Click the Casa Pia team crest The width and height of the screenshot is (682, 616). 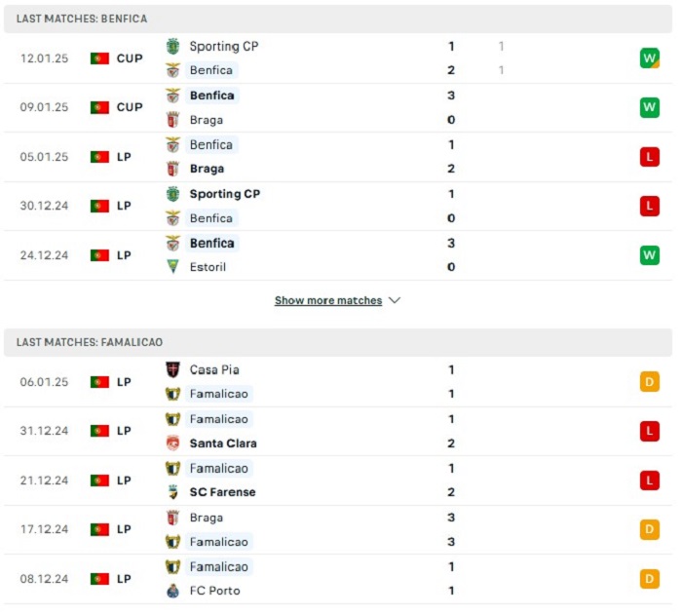pos(172,369)
